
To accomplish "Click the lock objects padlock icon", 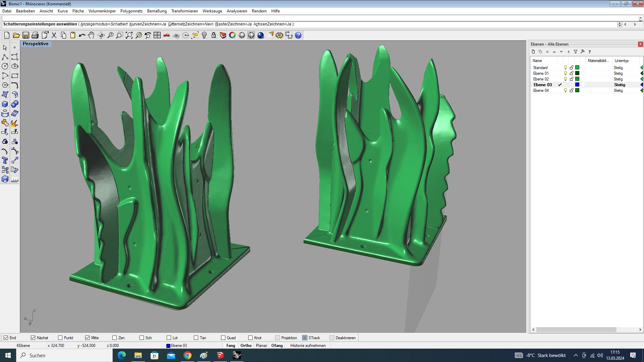I will click(214, 35).
